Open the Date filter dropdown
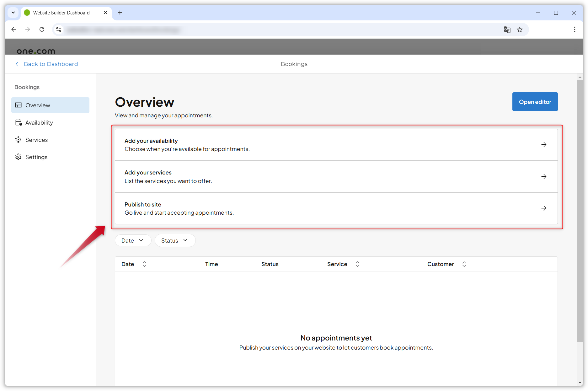This screenshot has height=391, width=588. (133, 240)
